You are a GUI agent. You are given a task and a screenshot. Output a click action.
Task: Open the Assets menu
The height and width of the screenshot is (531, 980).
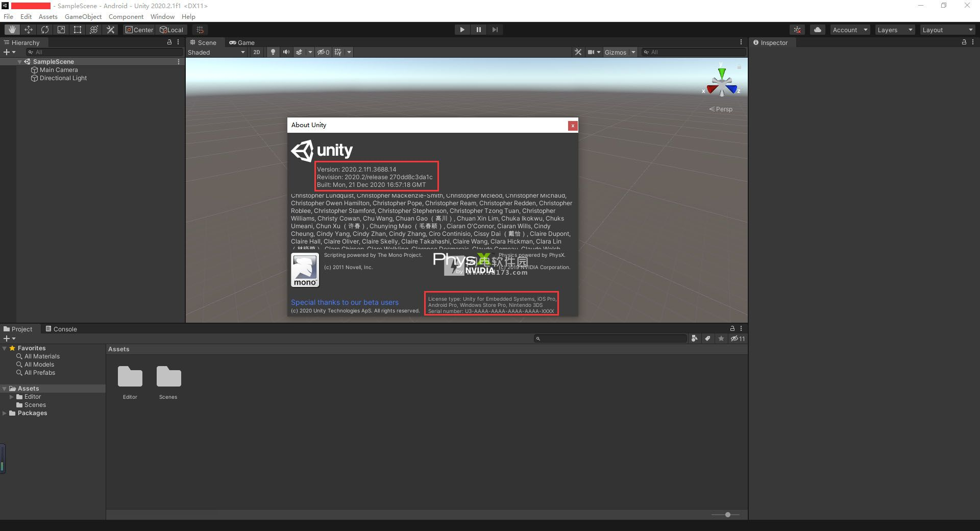(48, 16)
